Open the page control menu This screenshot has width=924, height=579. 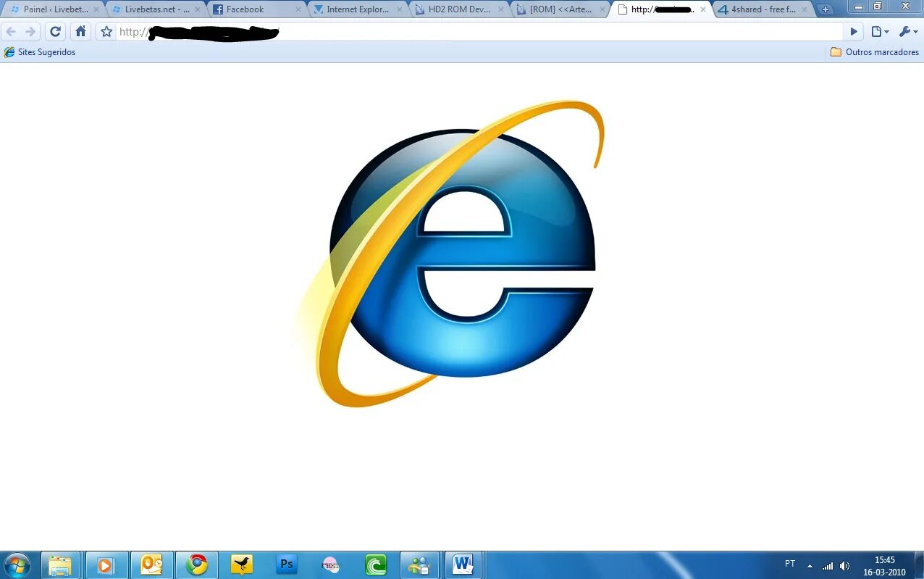[x=879, y=32]
